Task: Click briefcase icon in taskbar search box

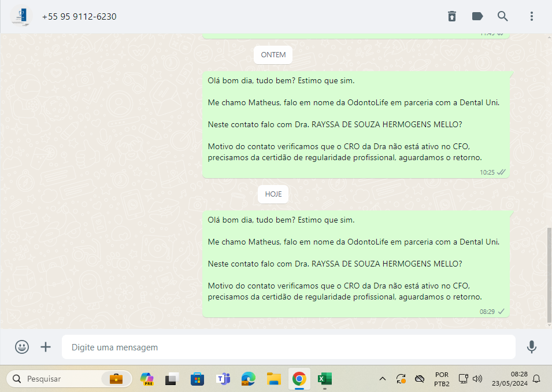Action: [116, 379]
